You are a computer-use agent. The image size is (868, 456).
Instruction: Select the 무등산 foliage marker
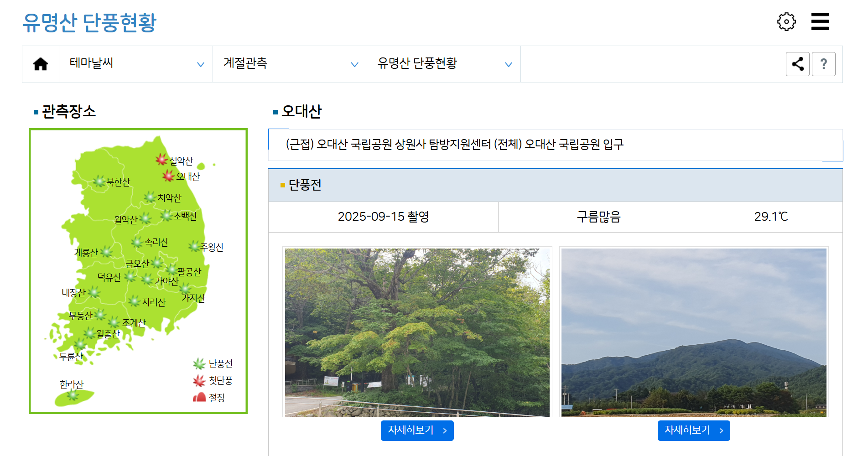click(x=101, y=315)
